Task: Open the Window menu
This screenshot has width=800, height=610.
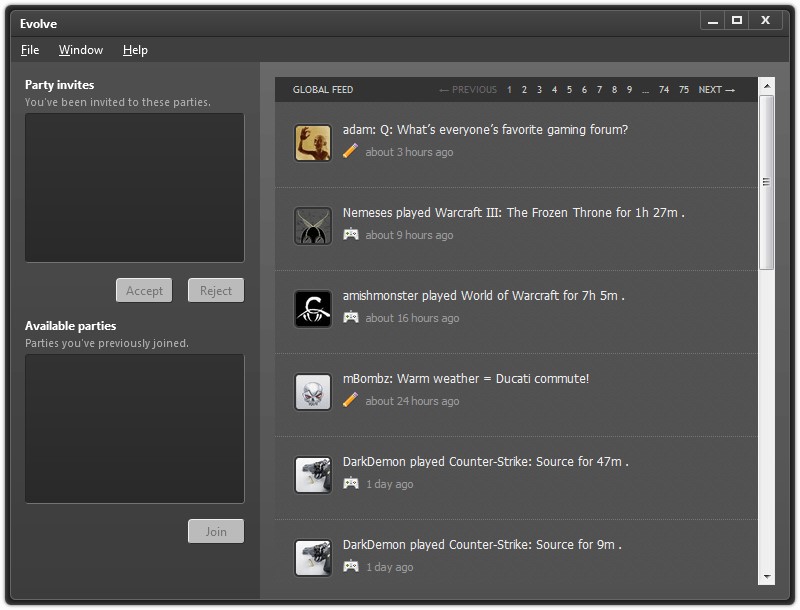Action: (81, 50)
